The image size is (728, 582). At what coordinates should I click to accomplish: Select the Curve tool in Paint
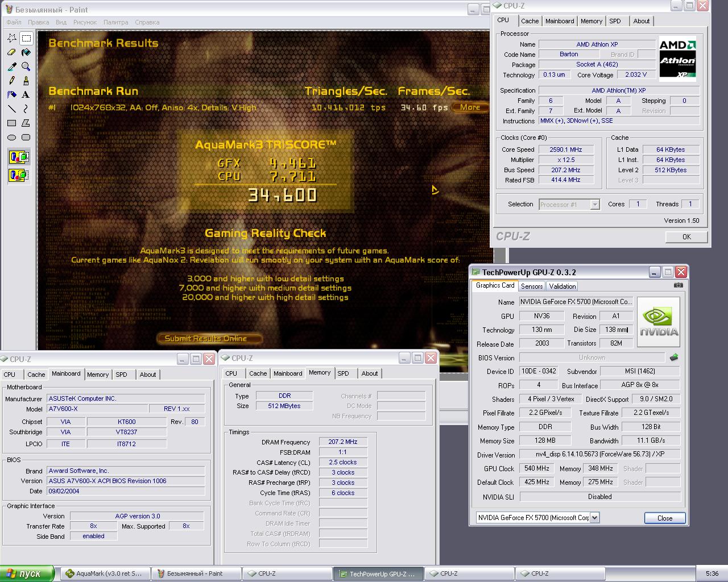click(26, 109)
